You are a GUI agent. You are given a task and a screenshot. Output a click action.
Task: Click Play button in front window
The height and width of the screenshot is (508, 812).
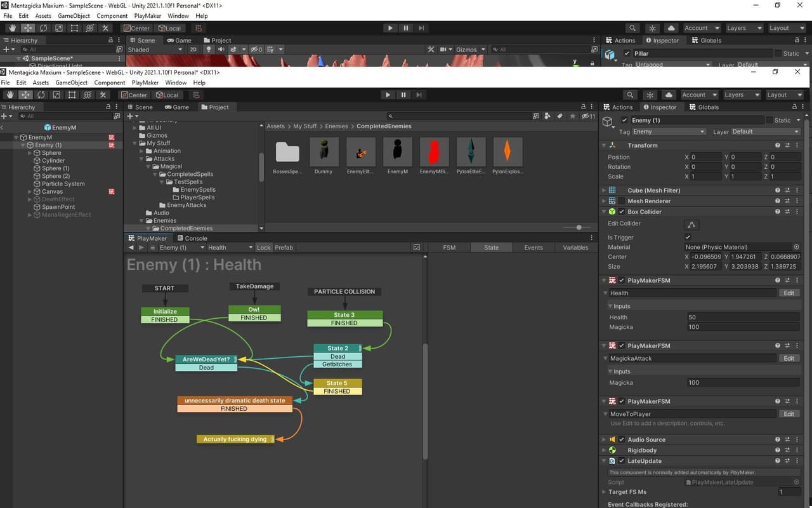click(x=388, y=95)
